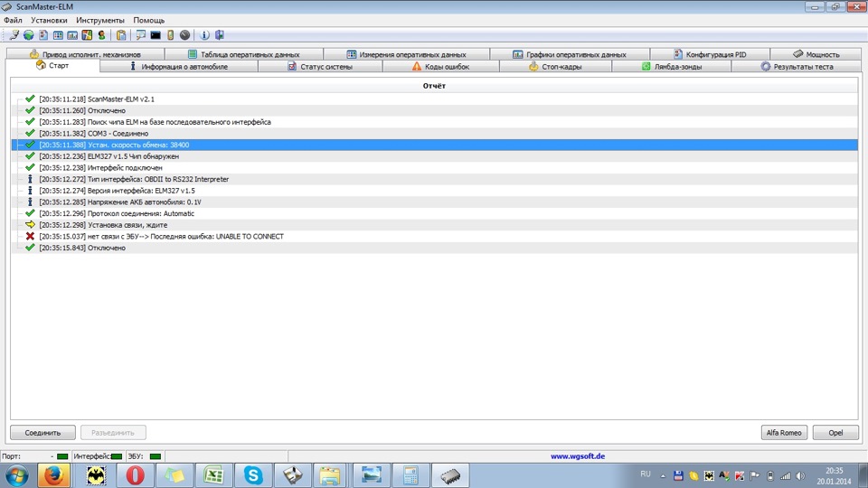
Task: Select the 'Интерфейс подключен' row
Action: click(x=435, y=168)
